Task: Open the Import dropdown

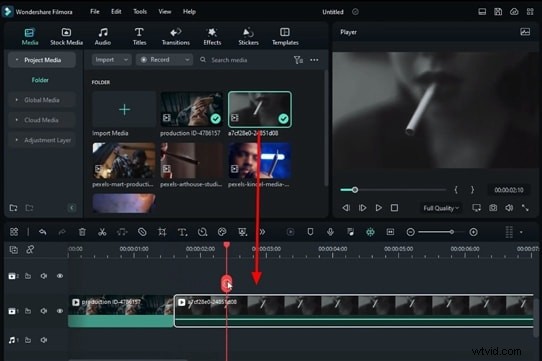Action: 111,60
